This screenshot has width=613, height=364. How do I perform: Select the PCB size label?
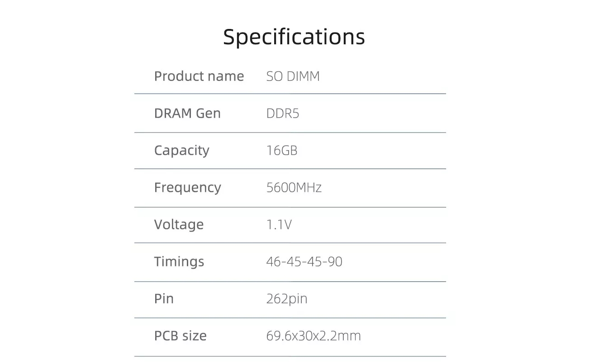pyautogui.click(x=181, y=336)
